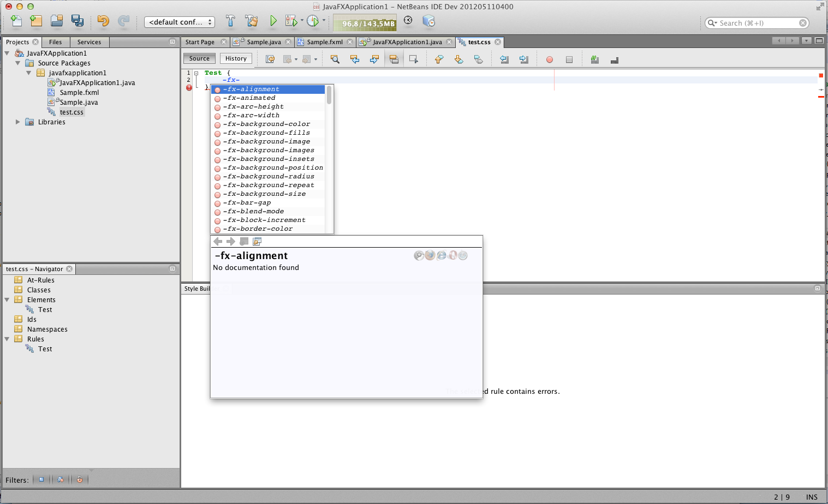Collapse the JavaFXApplication1 project node

(7, 53)
